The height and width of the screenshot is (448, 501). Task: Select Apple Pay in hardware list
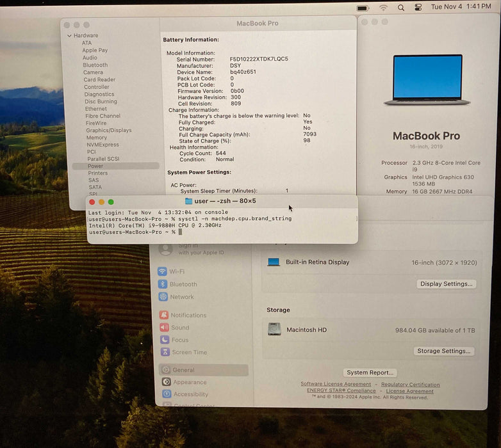click(95, 50)
